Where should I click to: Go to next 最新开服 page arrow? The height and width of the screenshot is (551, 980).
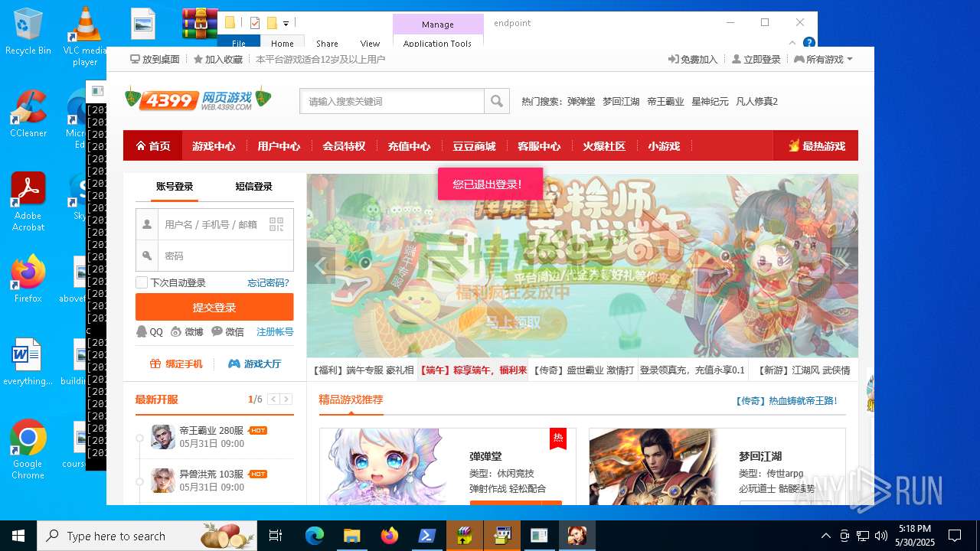[286, 399]
